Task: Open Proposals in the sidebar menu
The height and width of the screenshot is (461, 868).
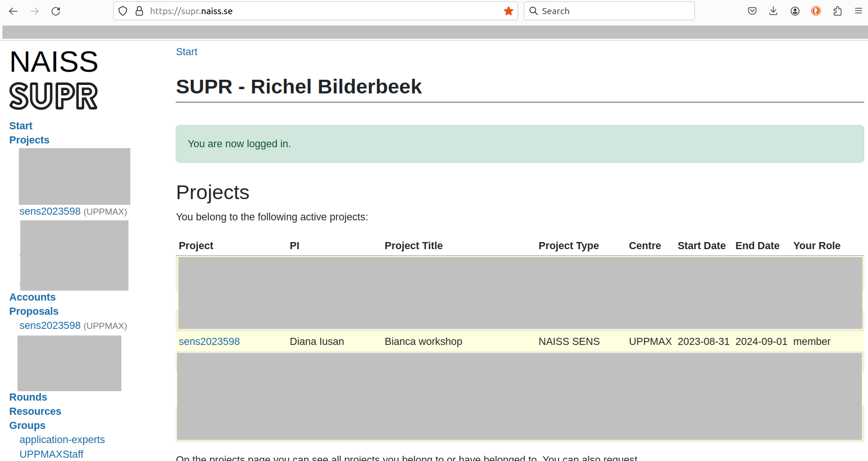Action: point(34,311)
